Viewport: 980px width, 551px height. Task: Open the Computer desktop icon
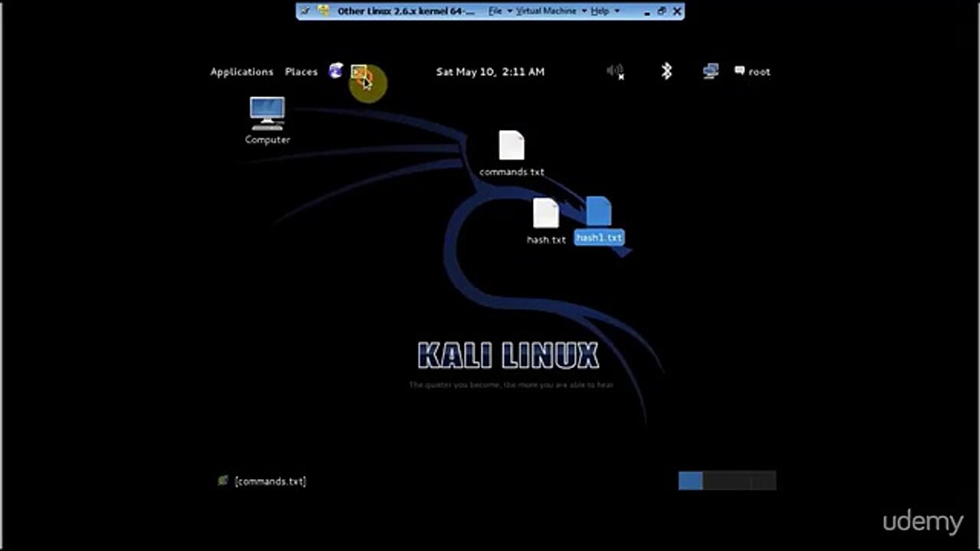267,114
